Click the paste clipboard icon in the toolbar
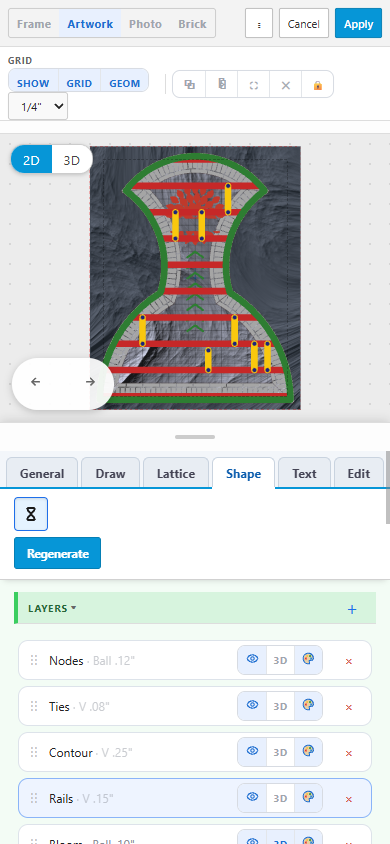 (x=222, y=85)
